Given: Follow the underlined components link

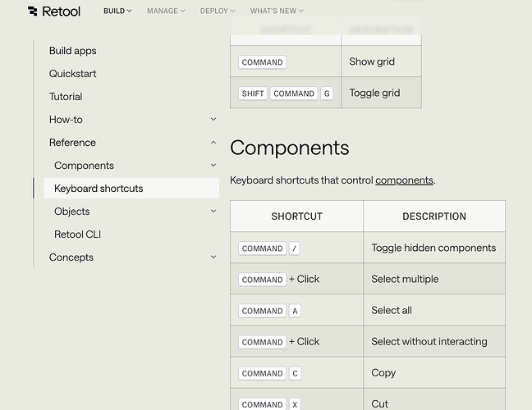Looking at the screenshot, I should point(404,180).
